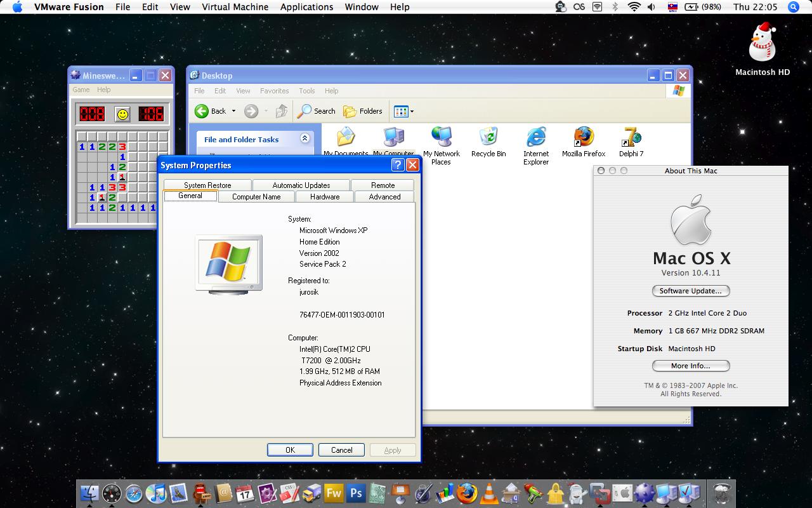Viewport: 812px width, 508px height.
Task: Click the Minesweeper mine counter display
Action: tap(92, 114)
